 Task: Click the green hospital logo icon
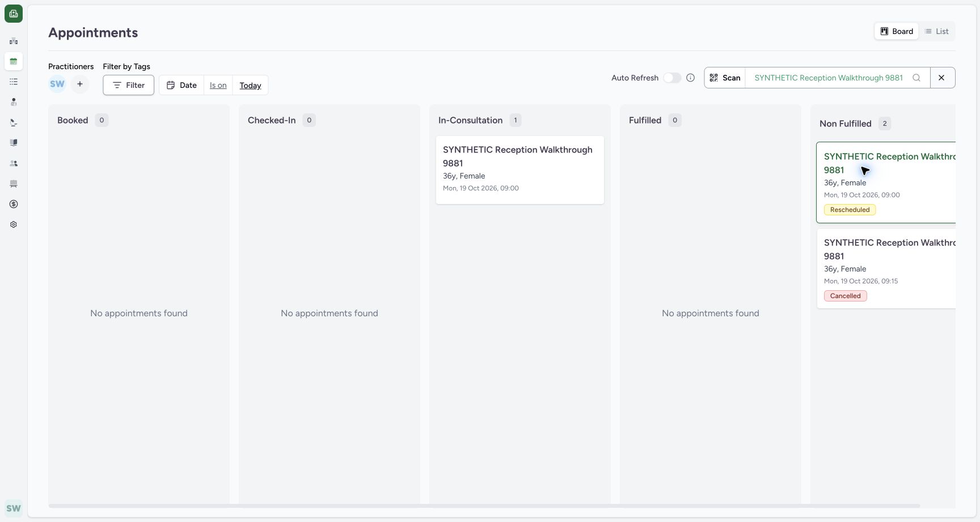tap(14, 14)
